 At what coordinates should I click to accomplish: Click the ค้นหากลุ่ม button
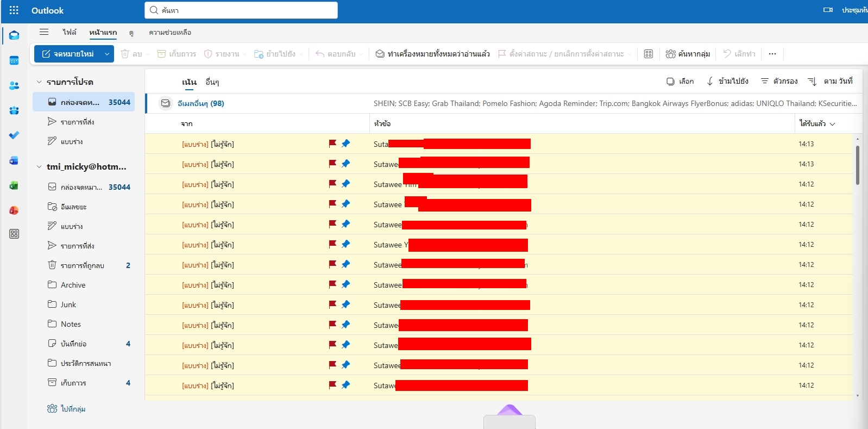click(688, 54)
